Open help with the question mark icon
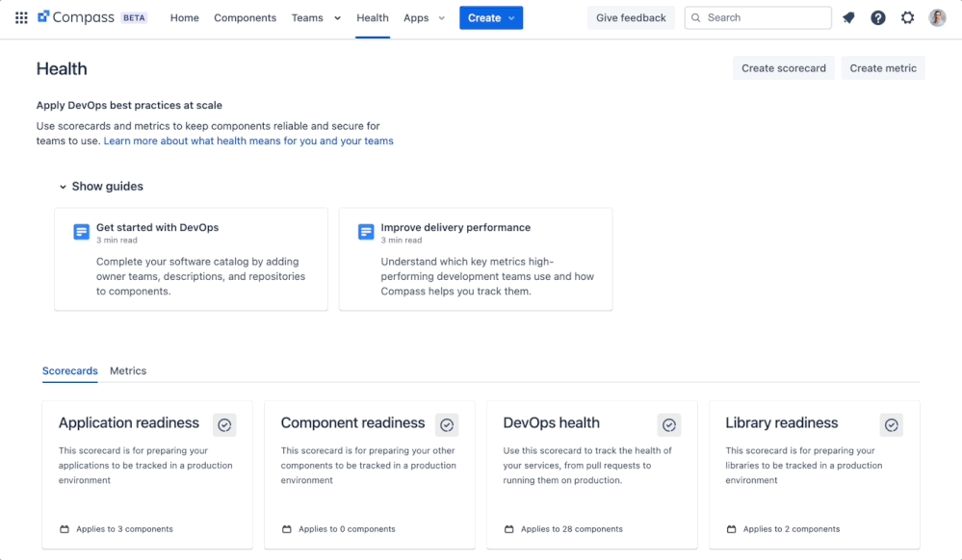 tap(878, 17)
